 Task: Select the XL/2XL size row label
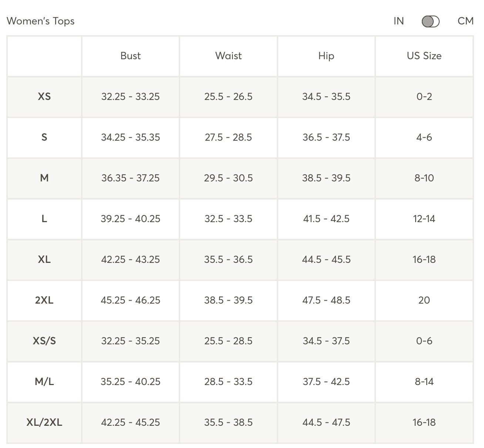coord(44,422)
